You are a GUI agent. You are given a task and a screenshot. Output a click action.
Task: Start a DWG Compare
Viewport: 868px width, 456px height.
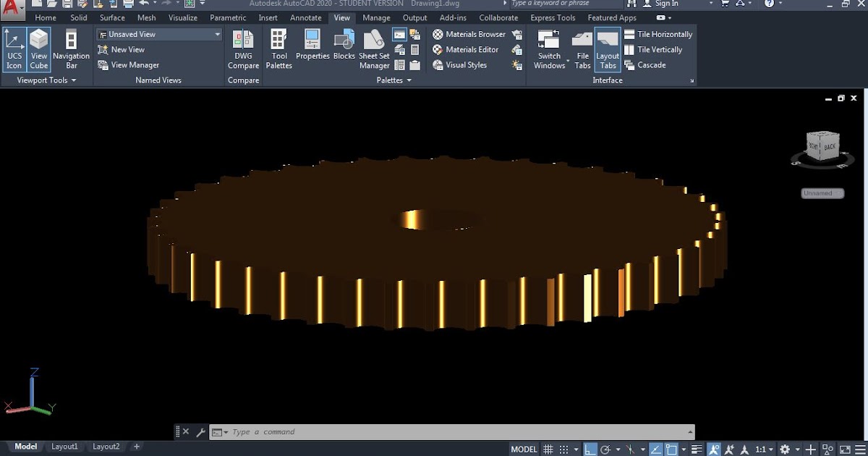click(x=243, y=48)
